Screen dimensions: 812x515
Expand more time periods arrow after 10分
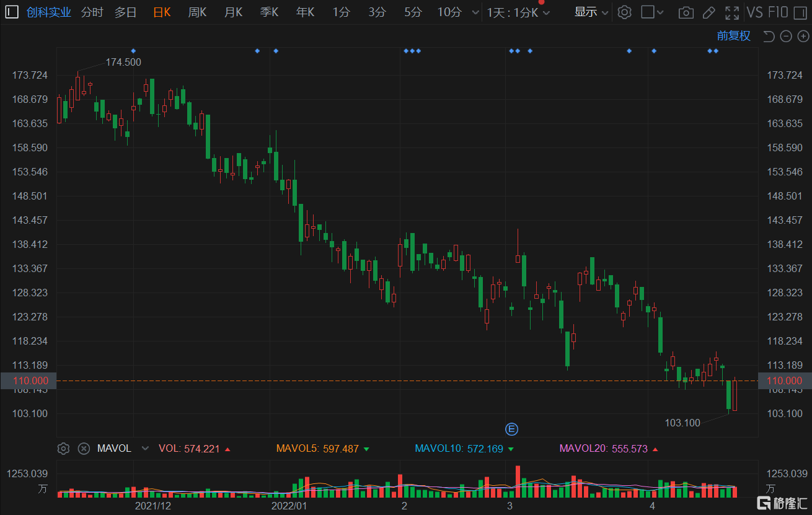[x=475, y=12]
